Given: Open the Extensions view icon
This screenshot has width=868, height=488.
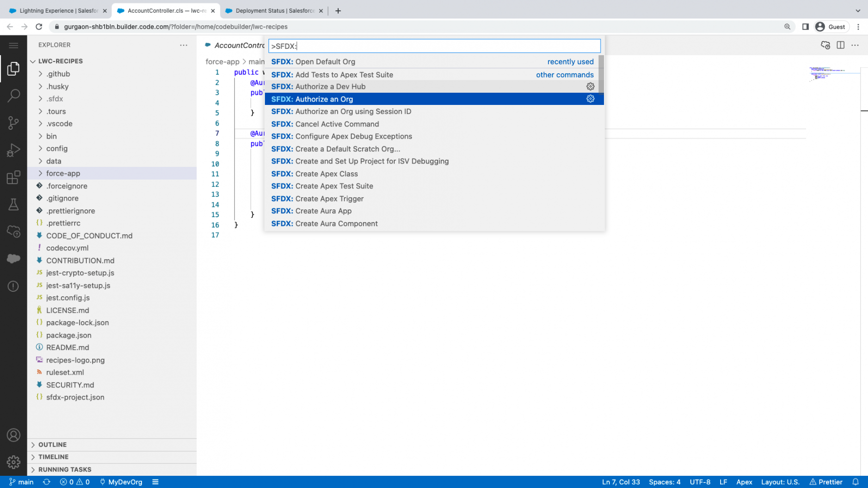Looking at the screenshot, I should [x=13, y=178].
